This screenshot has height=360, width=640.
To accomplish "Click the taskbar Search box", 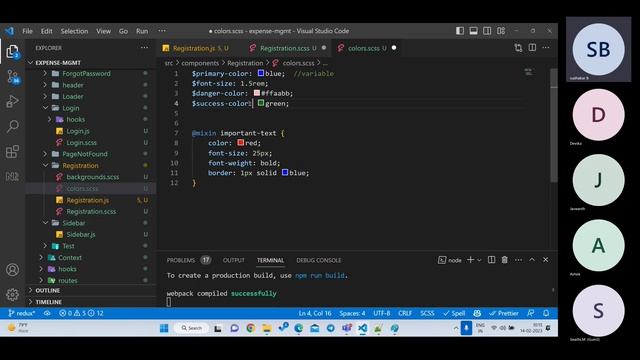I will [191, 328].
